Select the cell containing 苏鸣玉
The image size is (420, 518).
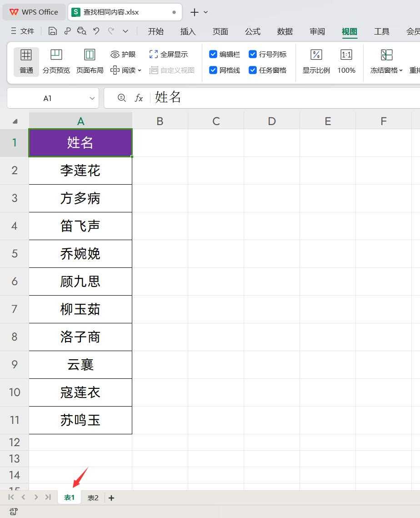[x=80, y=420]
